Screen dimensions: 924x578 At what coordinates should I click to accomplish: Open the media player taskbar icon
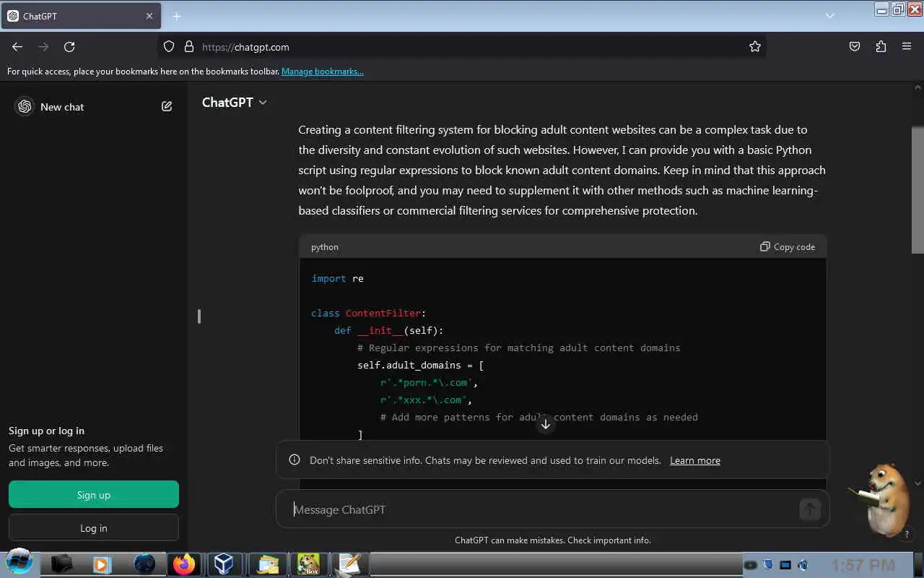click(102, 564)
